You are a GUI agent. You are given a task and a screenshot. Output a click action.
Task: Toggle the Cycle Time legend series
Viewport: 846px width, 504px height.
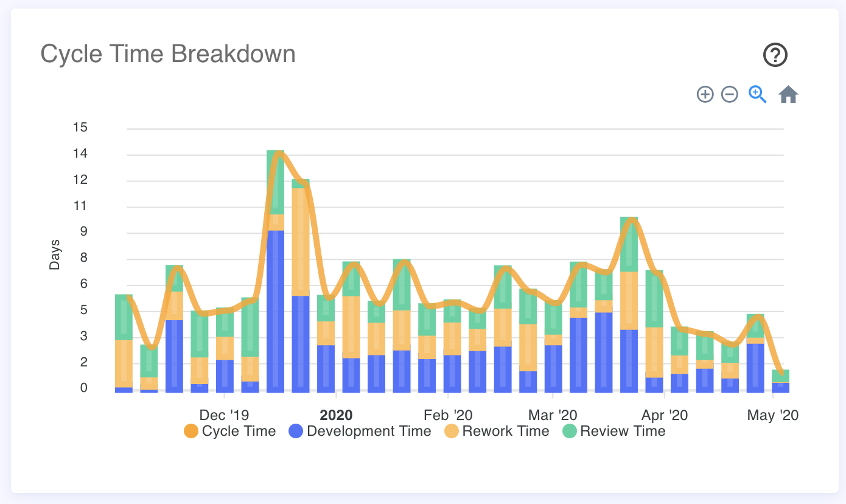(x=229, y=432)
